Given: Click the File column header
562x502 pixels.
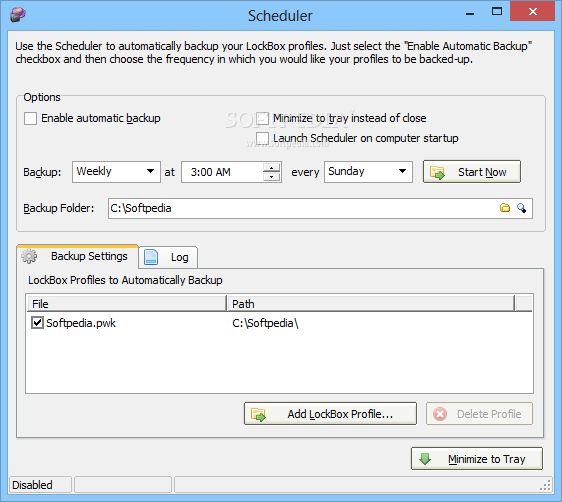Looking at the screenshot, I should click(x=127, y=303).
